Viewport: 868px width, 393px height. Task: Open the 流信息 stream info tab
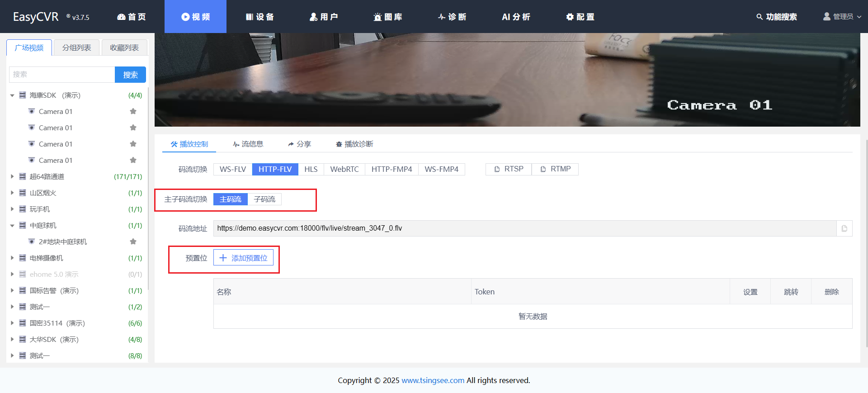click(x=248, y=144)
